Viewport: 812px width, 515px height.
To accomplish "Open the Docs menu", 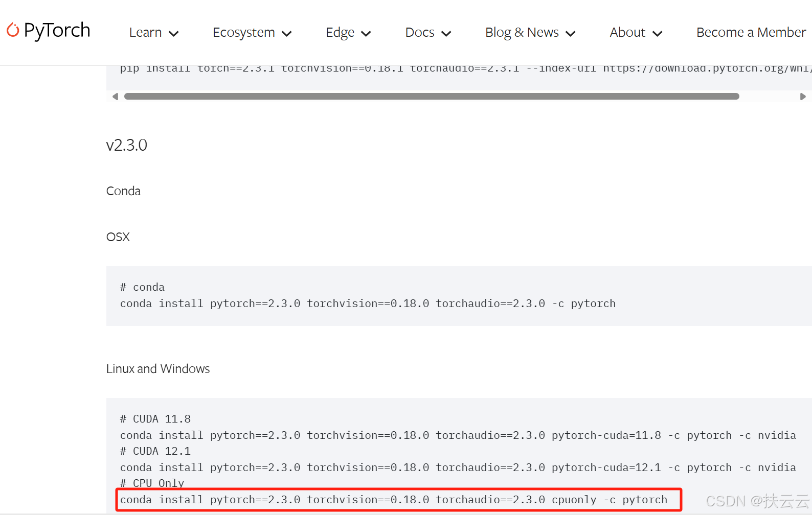I will (x=420, y=32).
